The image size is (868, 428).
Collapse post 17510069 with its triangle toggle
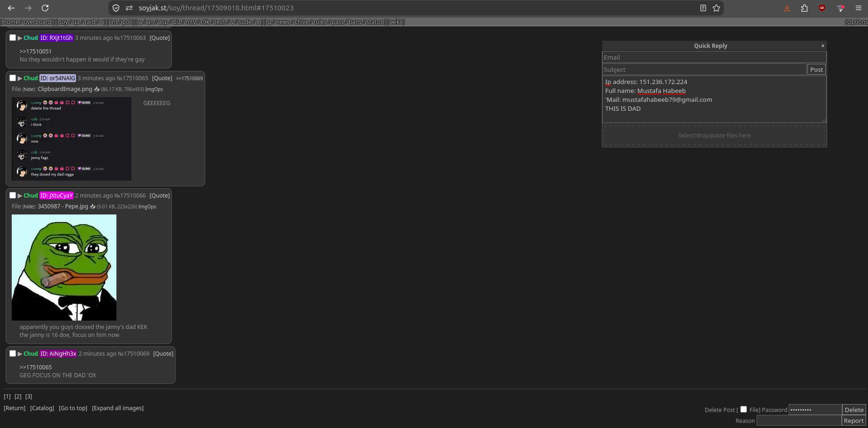pos(20,354)
